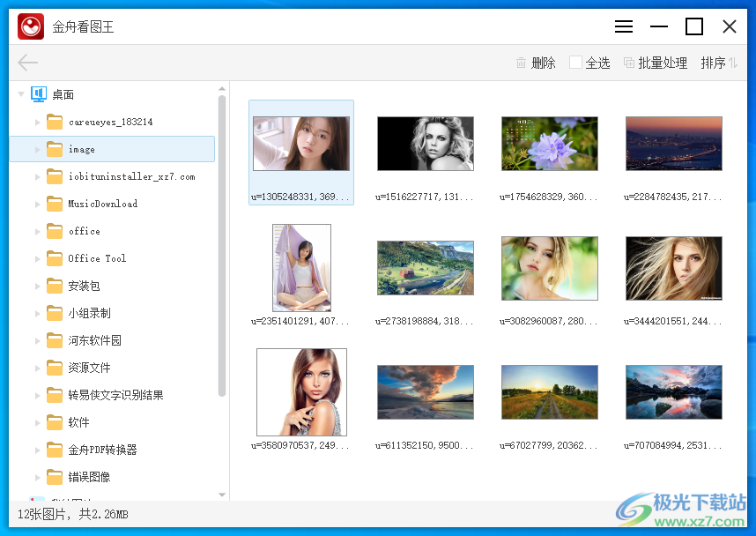Click the 全选 label text
The width and height of the screenshot is (756, 536).
point(598,63)
